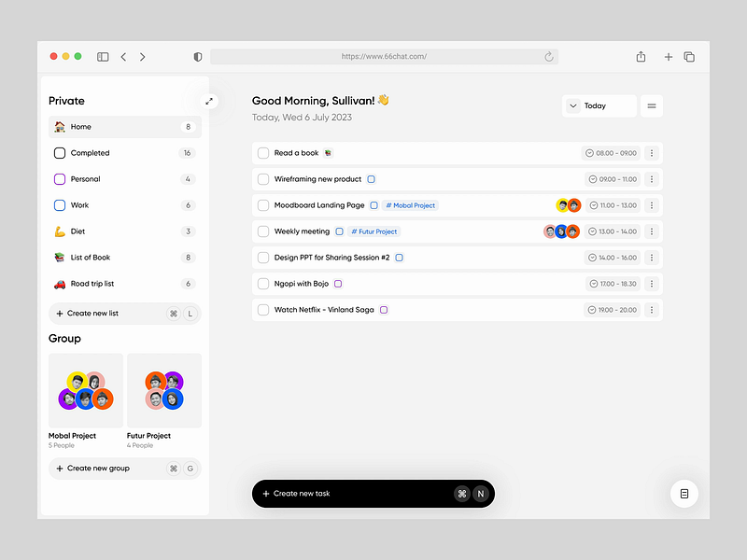This screenshot has height=560, width=747.
Task: Open the three-dot menu on Ngopi with Bojo
Action: pyautogui.click(x=651, y=283)
